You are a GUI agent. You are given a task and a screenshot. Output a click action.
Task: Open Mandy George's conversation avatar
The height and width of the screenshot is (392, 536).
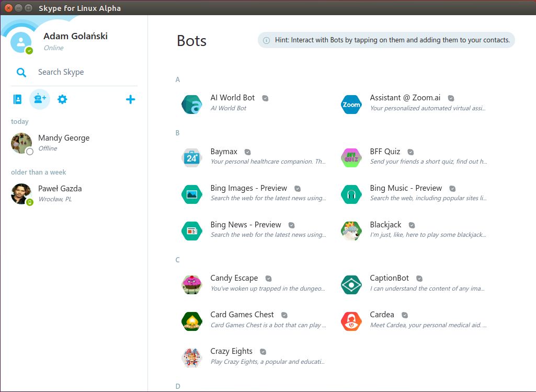click(21, 143)
